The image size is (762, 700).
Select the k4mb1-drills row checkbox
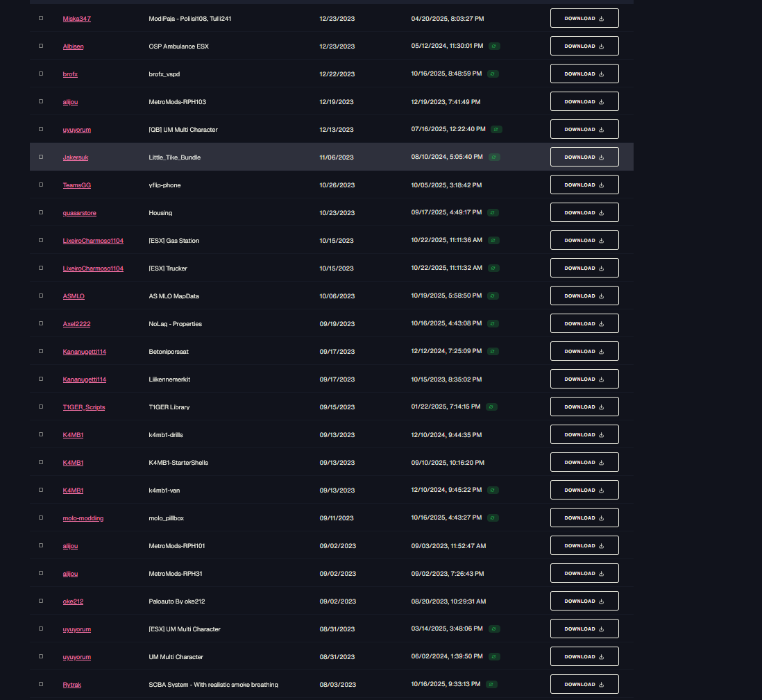tap(41, 434)
